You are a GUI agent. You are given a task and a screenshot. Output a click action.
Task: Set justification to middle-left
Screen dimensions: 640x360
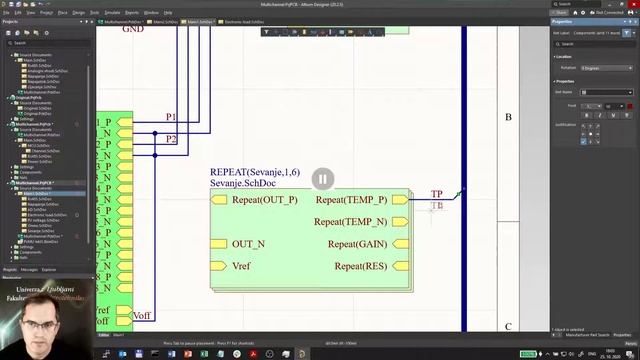click(x=583, y=134)
